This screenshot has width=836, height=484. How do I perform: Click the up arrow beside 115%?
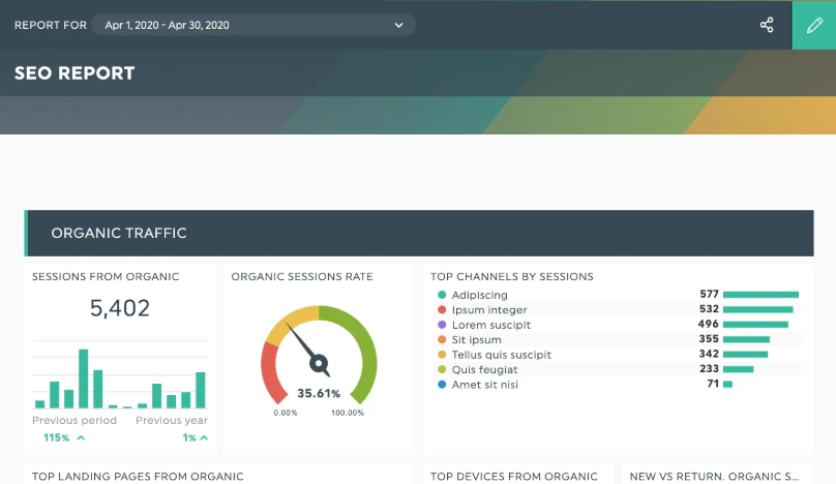(81, 438)
